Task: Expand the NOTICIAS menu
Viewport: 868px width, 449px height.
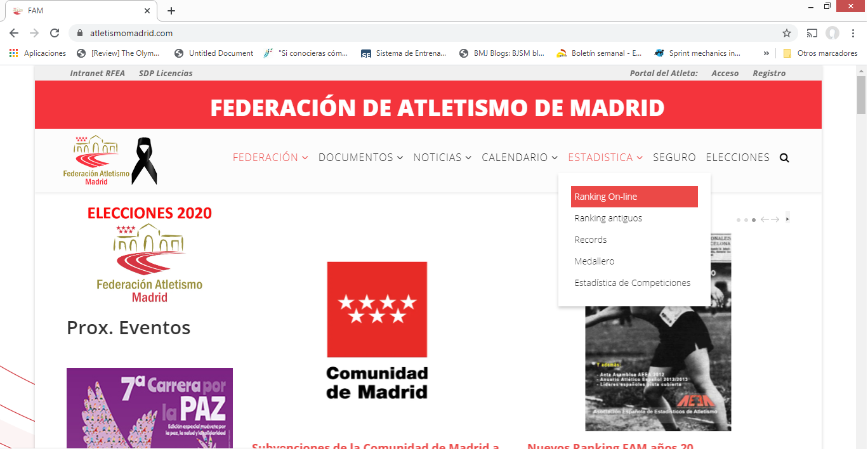Action: tap(443, 157)
